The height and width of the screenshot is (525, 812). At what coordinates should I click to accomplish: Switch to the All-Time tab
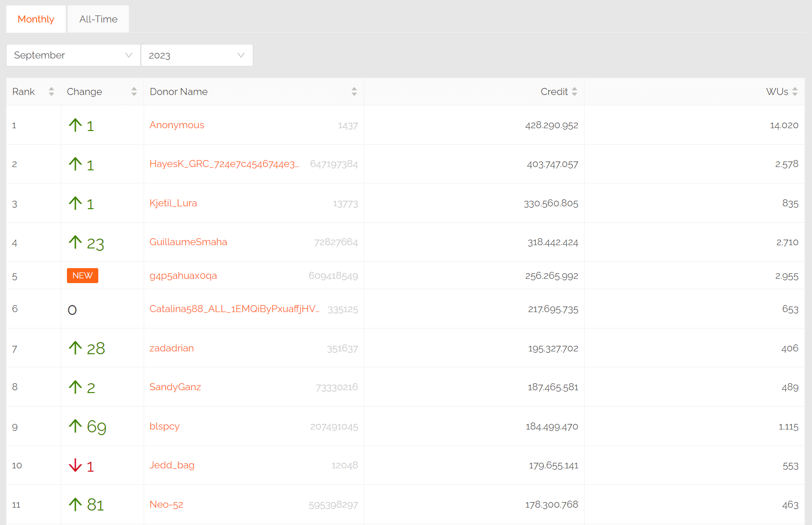tap(98, 19)
